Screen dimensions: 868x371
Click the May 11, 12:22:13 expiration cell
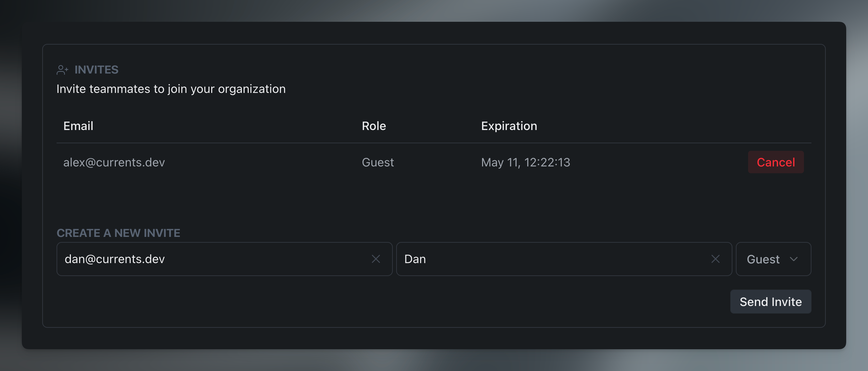526,162
